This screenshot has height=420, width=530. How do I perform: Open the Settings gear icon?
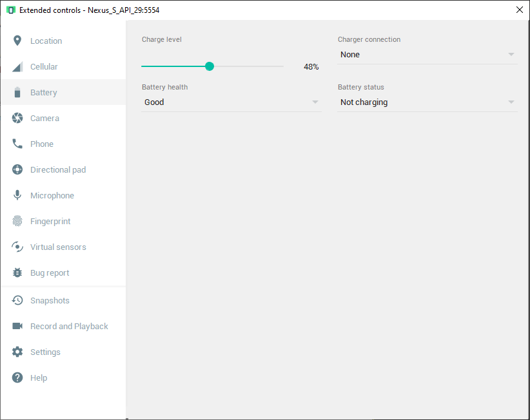(17, 352)
